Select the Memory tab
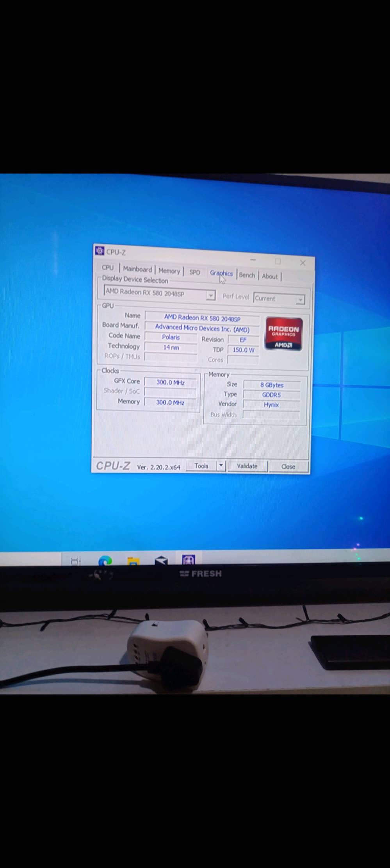 point(169,271)
